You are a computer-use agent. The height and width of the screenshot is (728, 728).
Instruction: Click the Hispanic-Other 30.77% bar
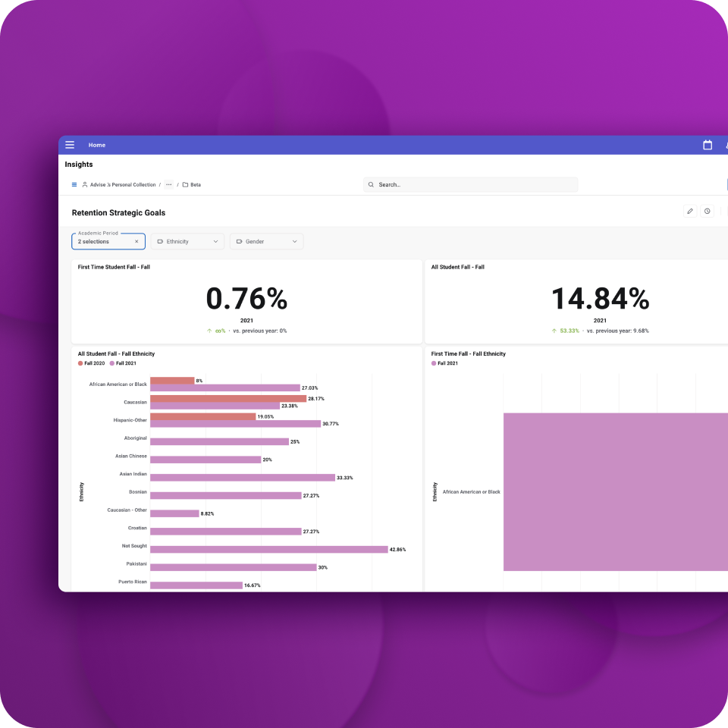point(235,424)
